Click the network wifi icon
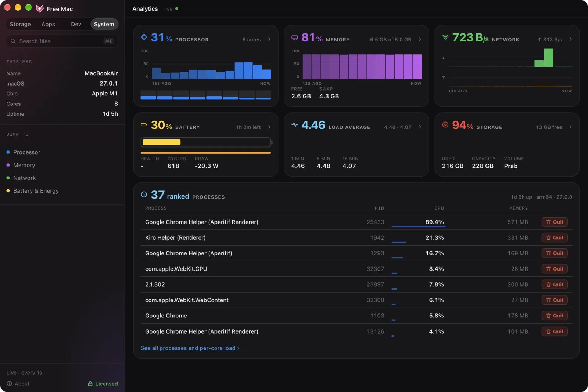The image size is (588, 392). 445,37
